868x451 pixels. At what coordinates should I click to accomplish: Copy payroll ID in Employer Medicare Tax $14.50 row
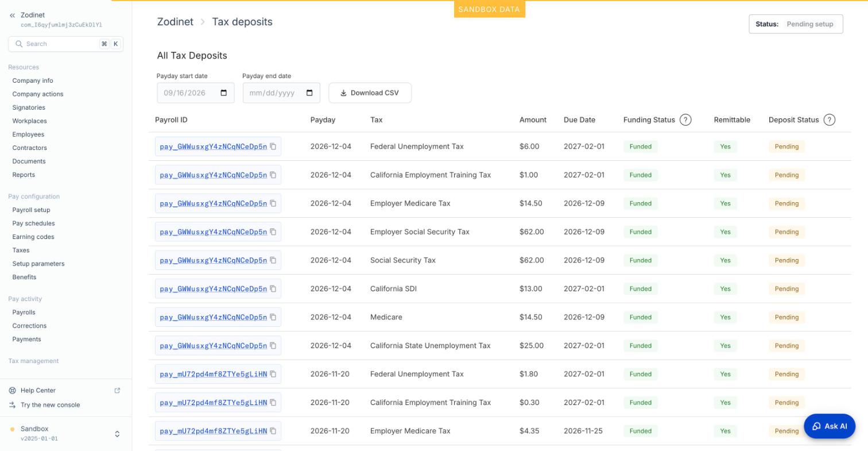[273, 203]
